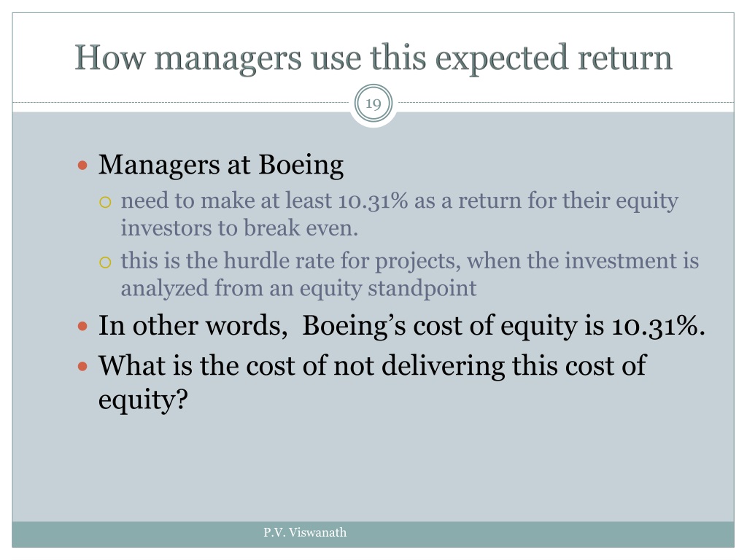The height and width of the screenshot is (560, 747).
Task: Click orange bullet beside 'What is the cost'
Action: [x=83, y=365]
